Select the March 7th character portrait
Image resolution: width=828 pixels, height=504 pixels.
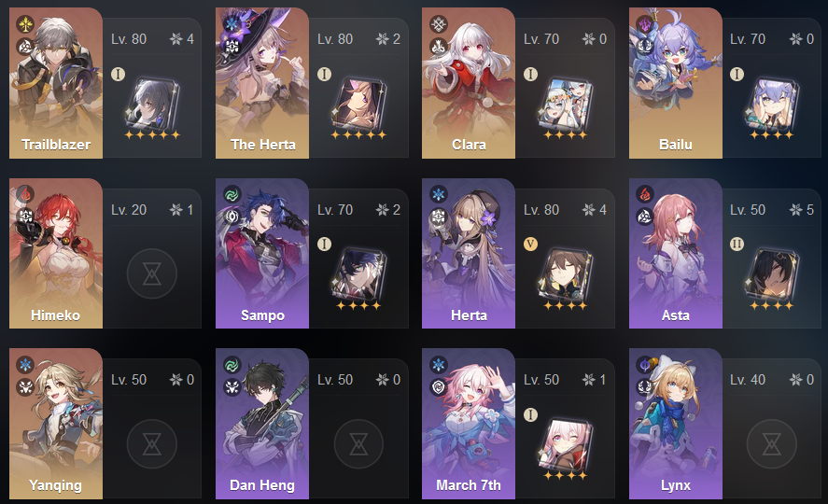(469, 424)
